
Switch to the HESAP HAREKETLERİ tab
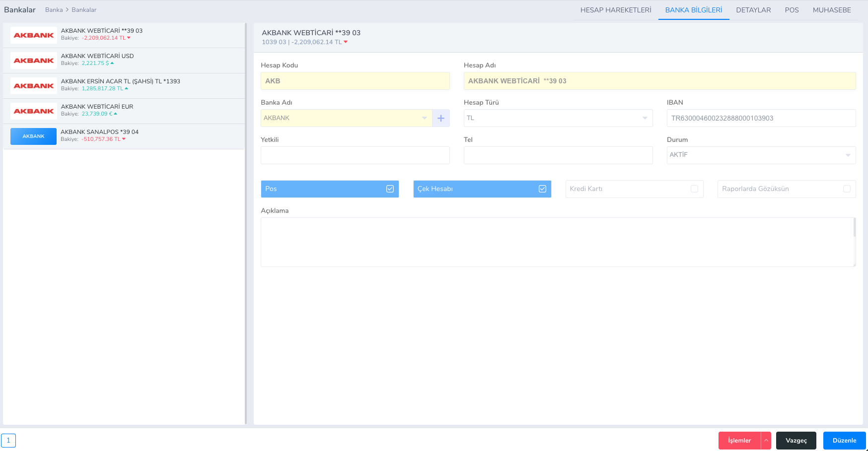point(616,10)
